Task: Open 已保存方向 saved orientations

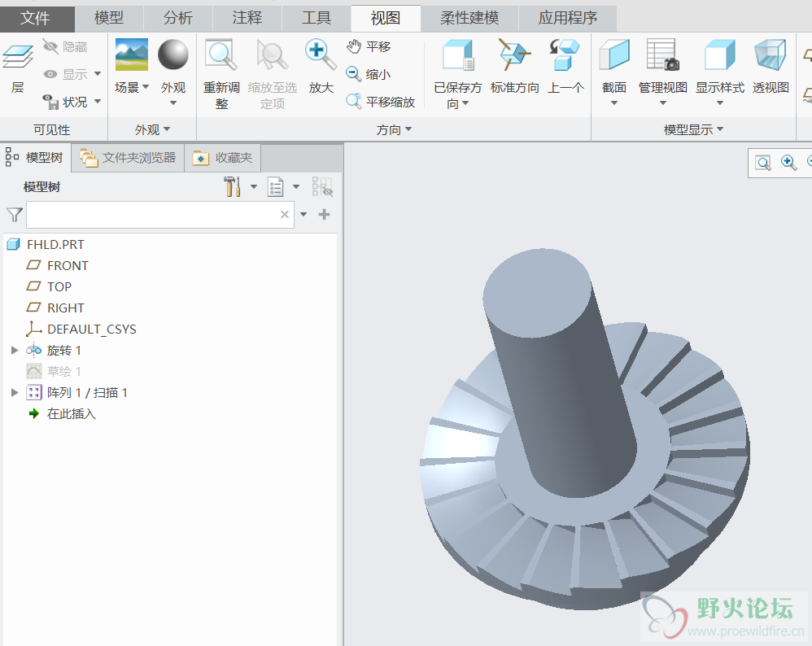Action: 458,73
